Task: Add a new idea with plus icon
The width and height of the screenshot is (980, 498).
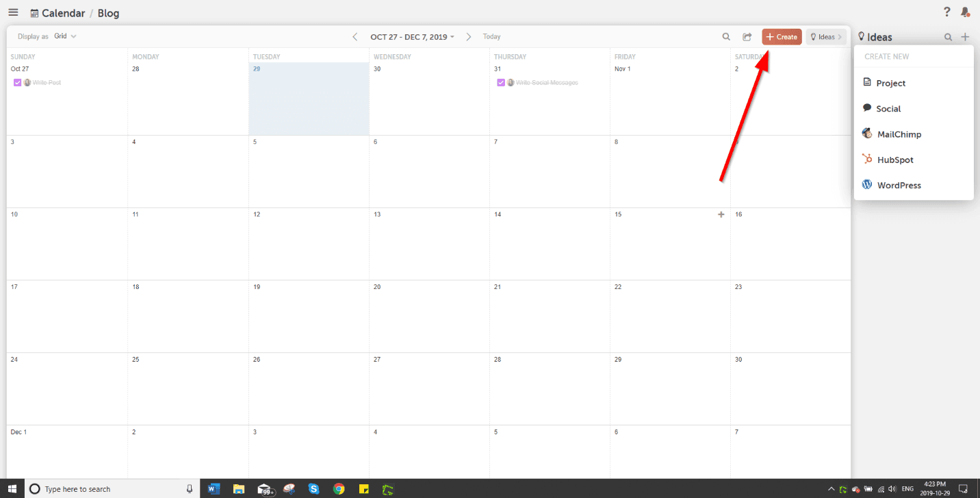Action: tap(965, 37)
